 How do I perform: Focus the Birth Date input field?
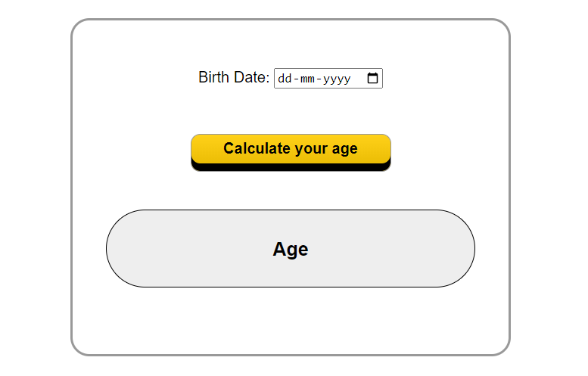(x=328, y=79)
